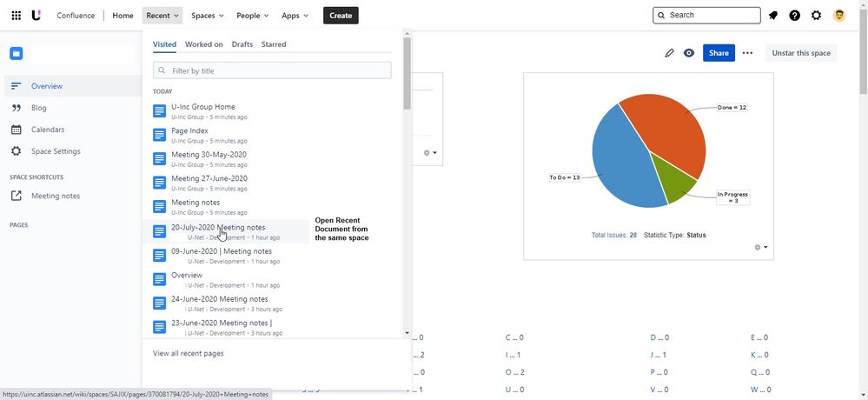Click the Meeting notes shortcut link icon
Viewport: 868px width, 400px height.
click(16, 196)
